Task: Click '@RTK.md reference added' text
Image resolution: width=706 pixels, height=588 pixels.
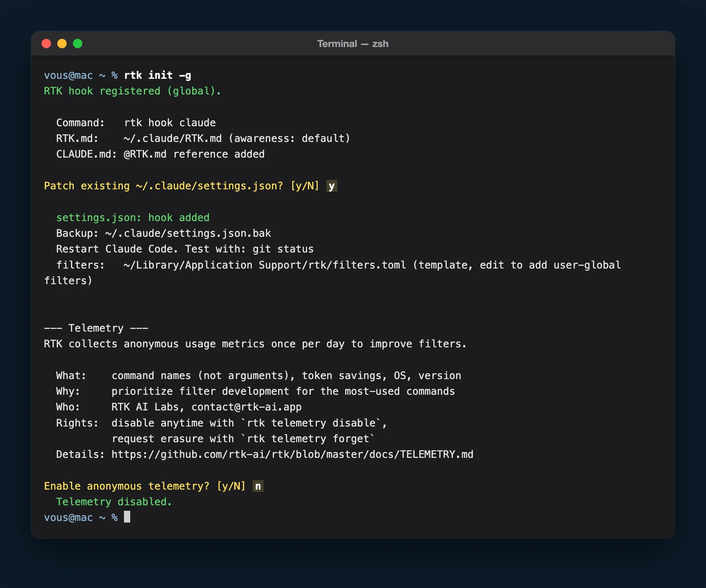Action: [x=194, y=154]
